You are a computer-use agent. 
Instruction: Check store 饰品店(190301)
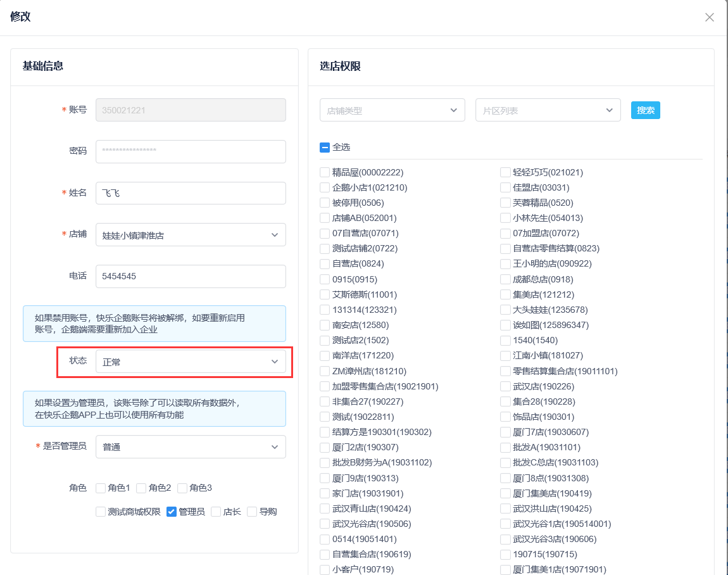505,417
